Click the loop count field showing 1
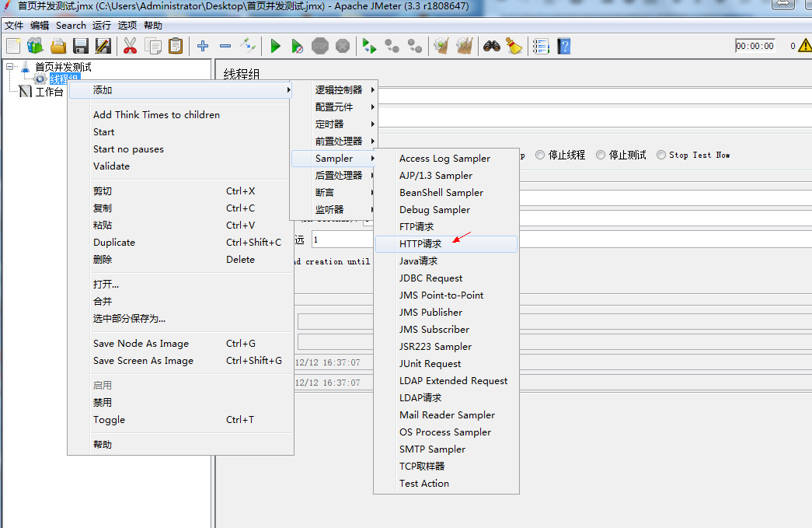The height and width of the screenshot is (528, 812). click(342, 240)
